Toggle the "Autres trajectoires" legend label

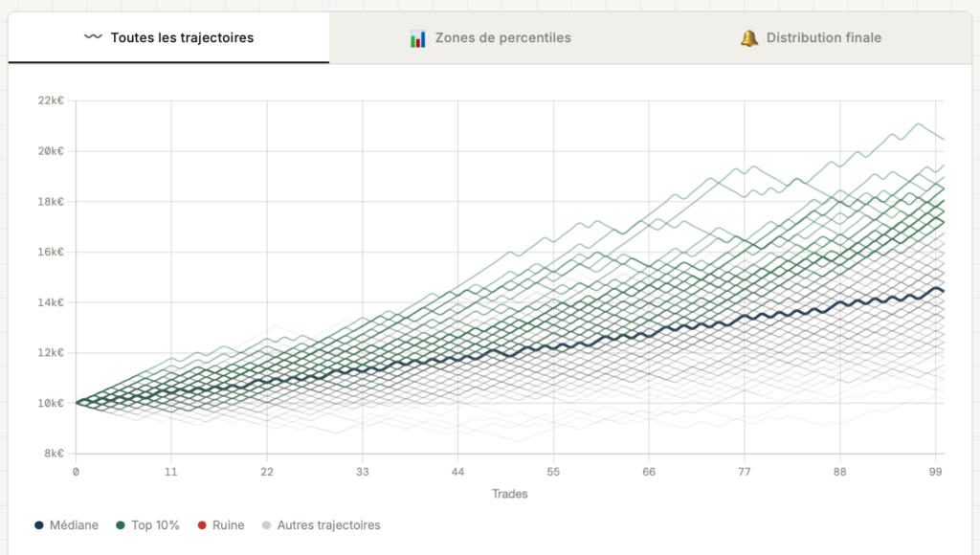(x=329, y=525)
